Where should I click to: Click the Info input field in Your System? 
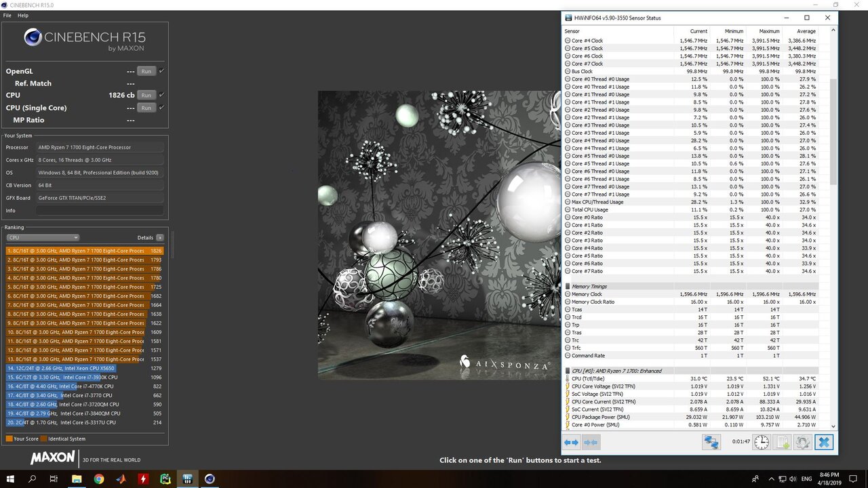pyautogui.click(x=100, y=211)
